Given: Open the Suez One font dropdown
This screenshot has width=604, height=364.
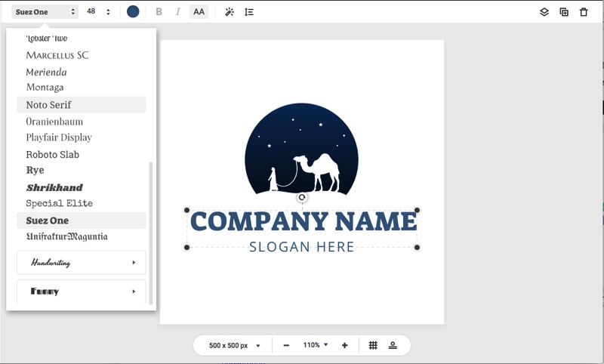Looking at the screenshot, I should click(x=45, y=12).
